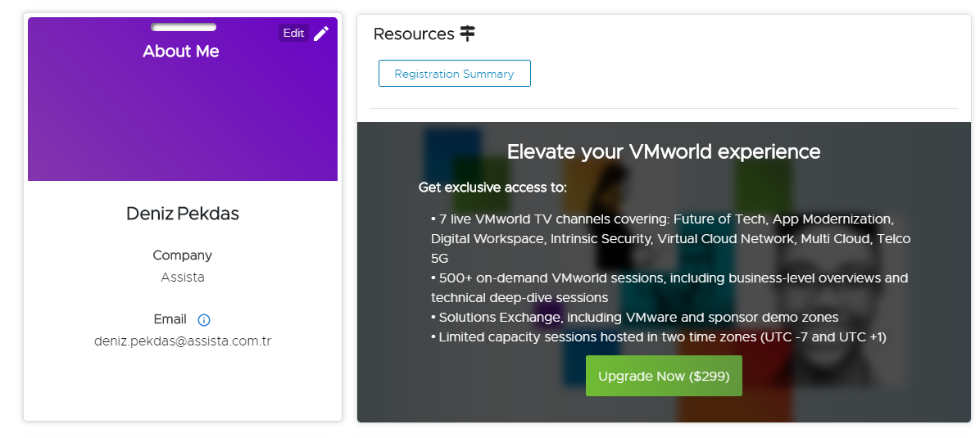Click the Edit label on the profile banner
The width and height of the screenshot is (980, 438).
[293, 34]
